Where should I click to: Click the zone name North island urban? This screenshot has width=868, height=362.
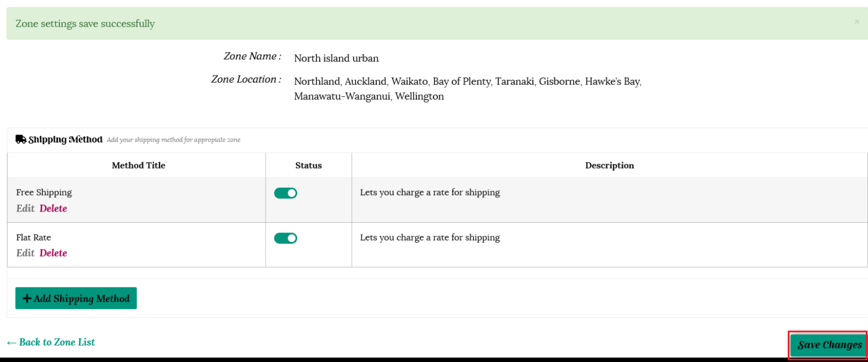click(x=336, y=58)
